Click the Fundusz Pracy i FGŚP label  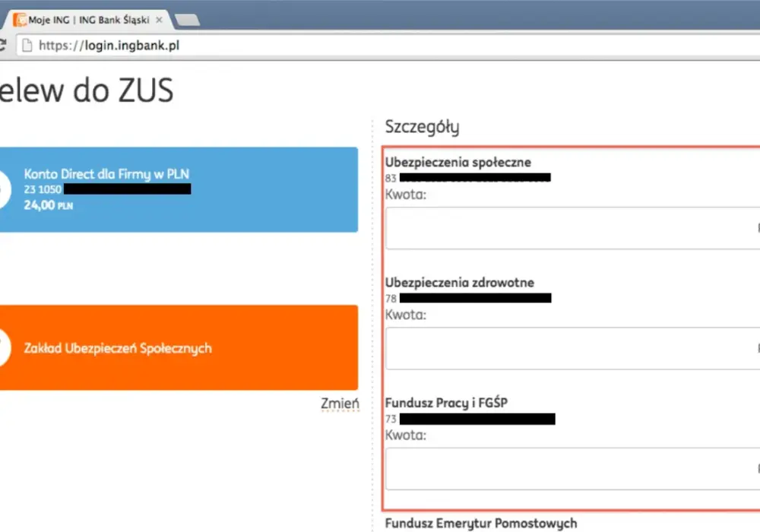[446, 403]
